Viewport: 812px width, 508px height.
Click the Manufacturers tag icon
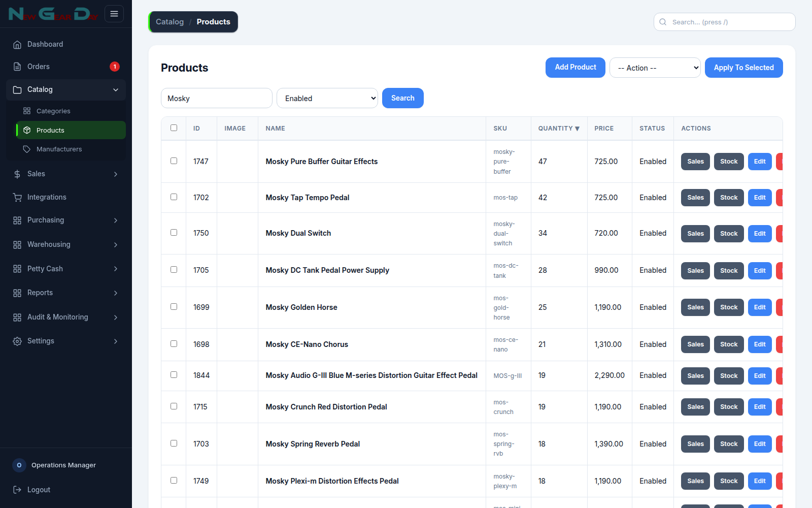point(27,149)
